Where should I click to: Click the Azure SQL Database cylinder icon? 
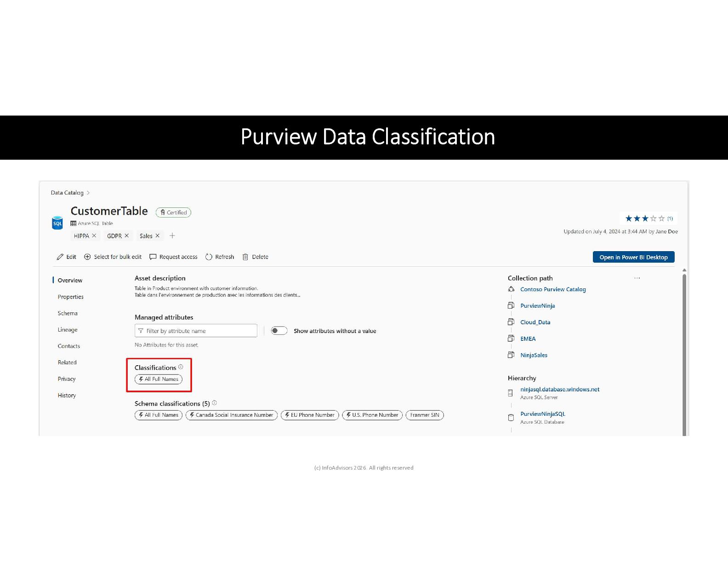click(x=511, y=418)
